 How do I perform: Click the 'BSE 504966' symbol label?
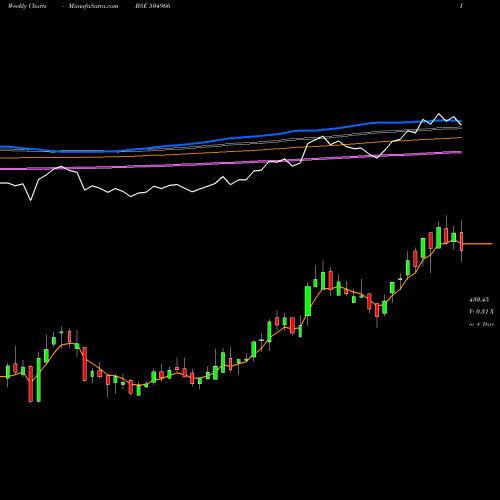153,6
